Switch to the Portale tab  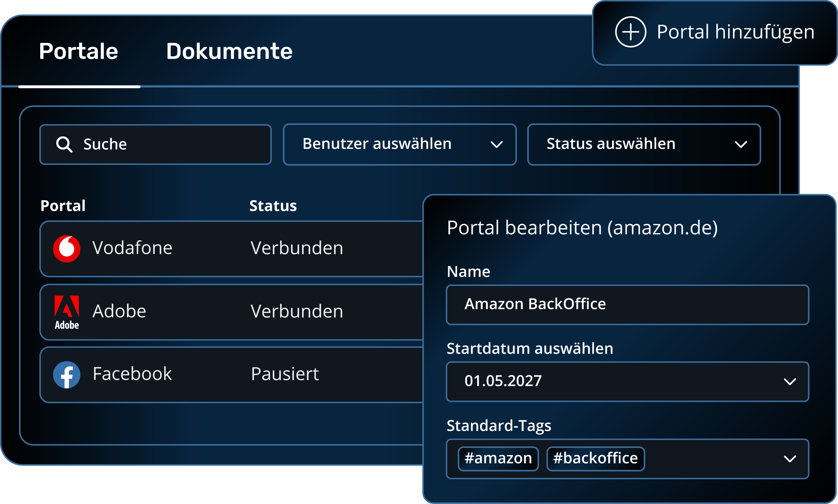click(x=78, y=51)
